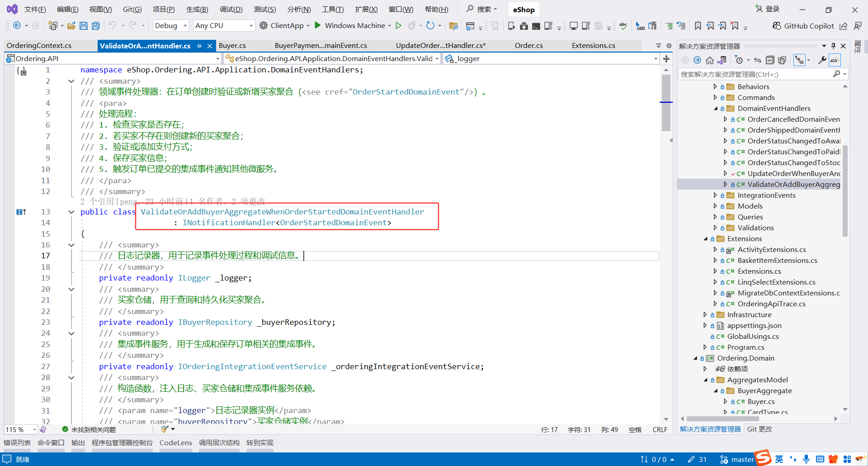868x466 pixels.
Task: Switch to the OrderingContext.cs tab
Action: pos(39,46)
